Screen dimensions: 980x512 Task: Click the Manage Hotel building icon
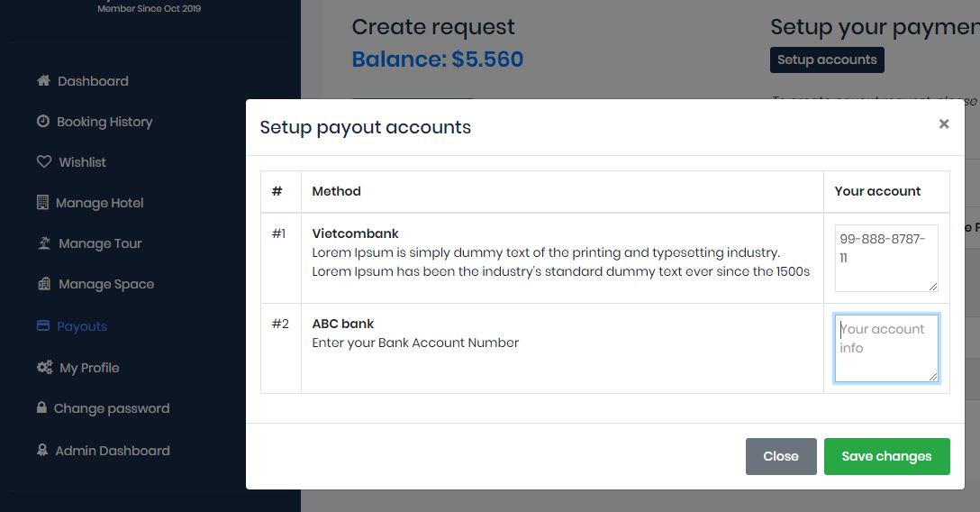[x=42, y=203]
